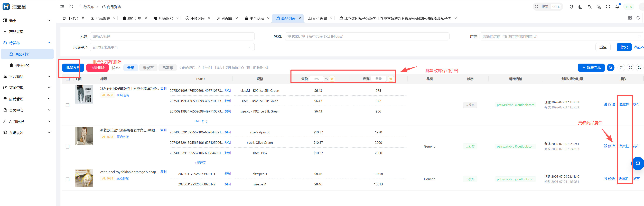644x206 pixels.
Task: Open notifications bell icon
Action: pyautogui.click(x=617, y=7)
